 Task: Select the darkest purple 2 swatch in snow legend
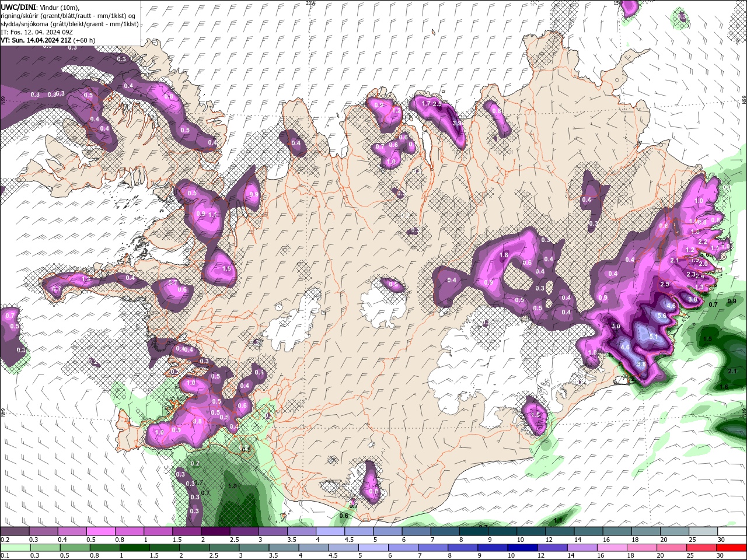215,531
